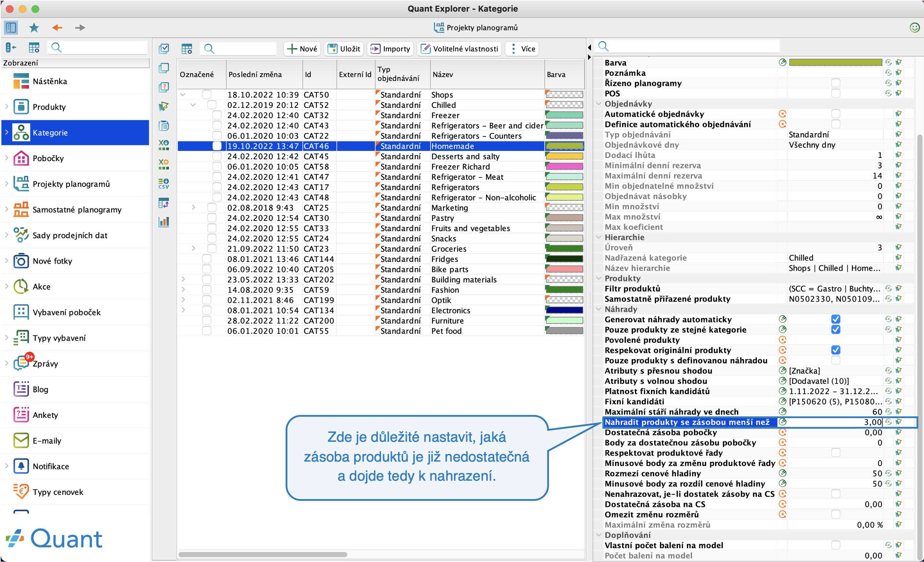Open the Více menu button
Screen dimensions: 924x562
coord(522,49)
